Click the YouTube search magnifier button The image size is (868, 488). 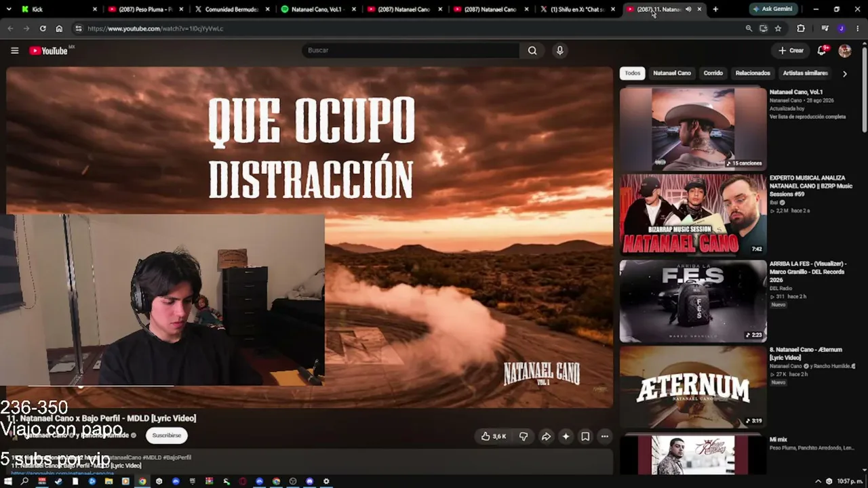click(x=532, y=50)
